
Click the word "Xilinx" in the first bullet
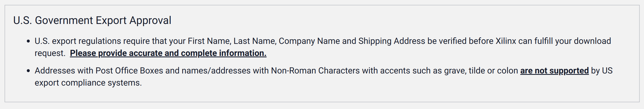506,41
